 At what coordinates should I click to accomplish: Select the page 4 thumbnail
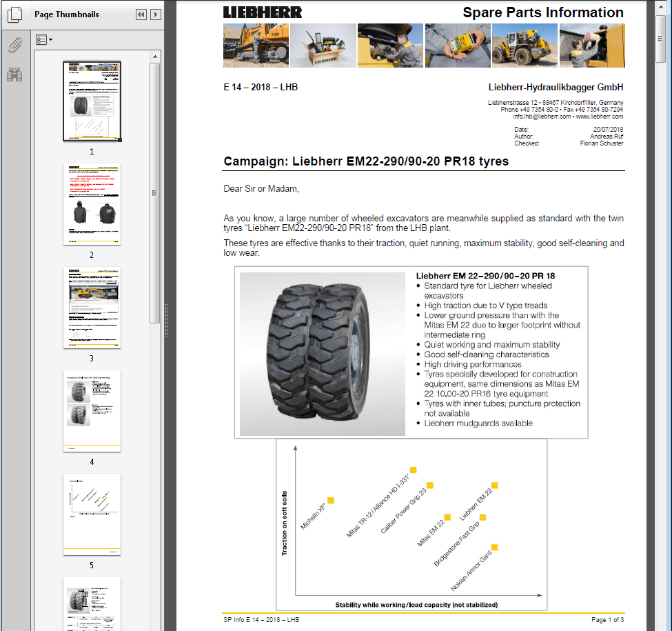pyautogui.click(x=92, y=410)
